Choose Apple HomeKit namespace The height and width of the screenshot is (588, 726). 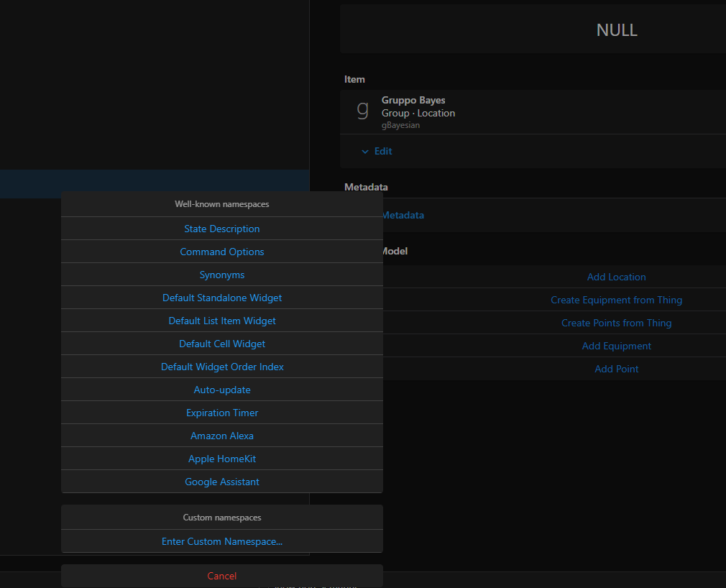coord(221,458)
